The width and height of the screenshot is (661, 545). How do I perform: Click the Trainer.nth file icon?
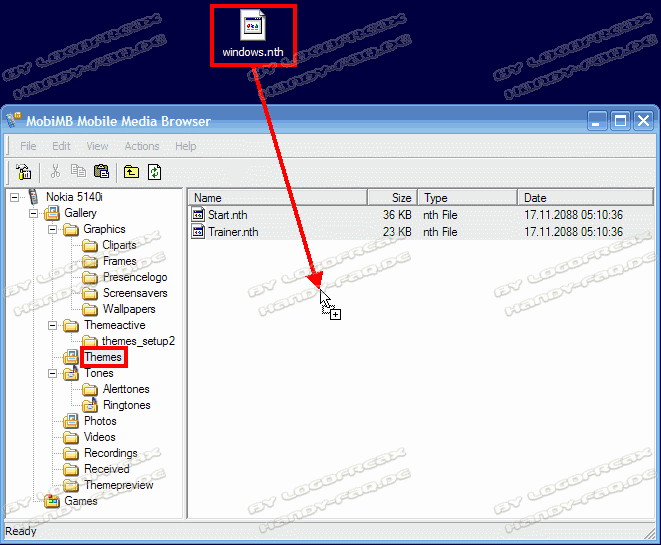pyautogui.click(x=198, y=231)
